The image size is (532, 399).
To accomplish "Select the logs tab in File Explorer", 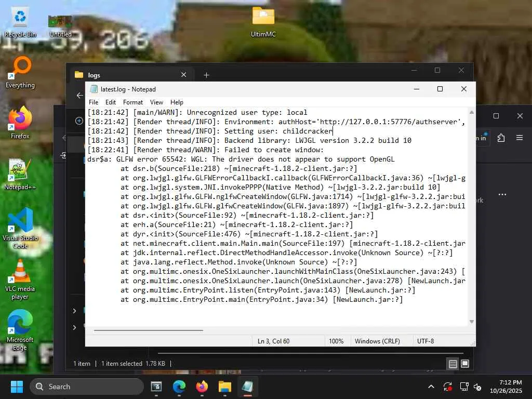I will [x=130, y=75].
